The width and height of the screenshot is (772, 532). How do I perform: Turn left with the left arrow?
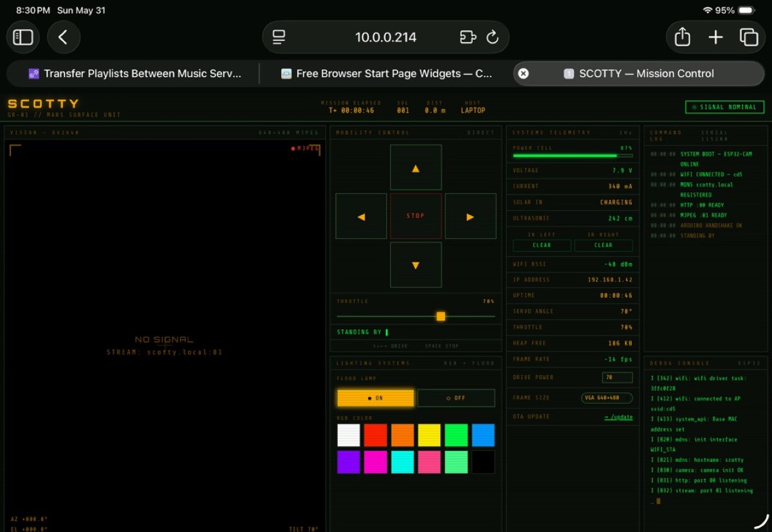361,216
